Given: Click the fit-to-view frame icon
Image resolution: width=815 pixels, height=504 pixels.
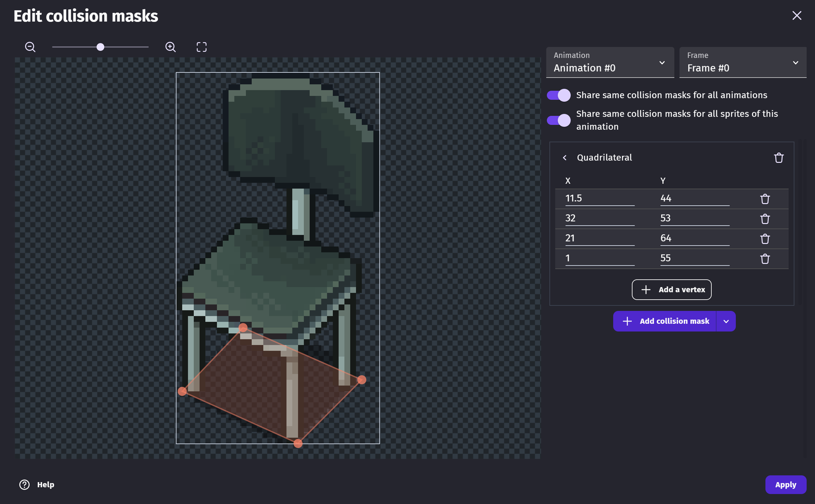Looking at the screenshot, I should click(x=201, y=47).
